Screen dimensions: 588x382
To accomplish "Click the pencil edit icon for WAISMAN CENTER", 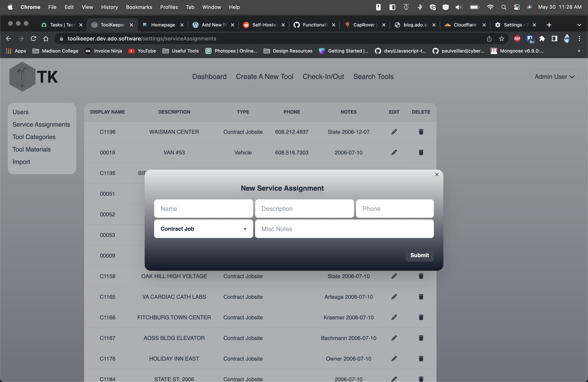I will click(394, 132).
